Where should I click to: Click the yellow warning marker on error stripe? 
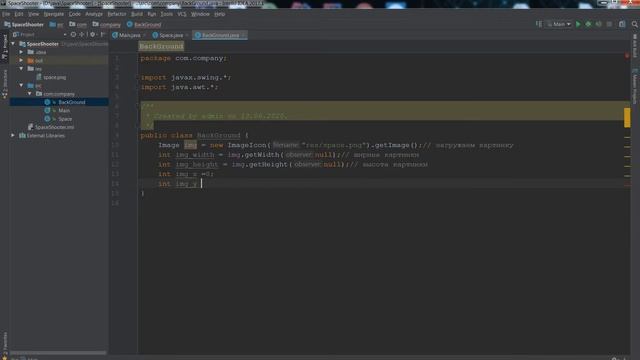tap(627, 118)
